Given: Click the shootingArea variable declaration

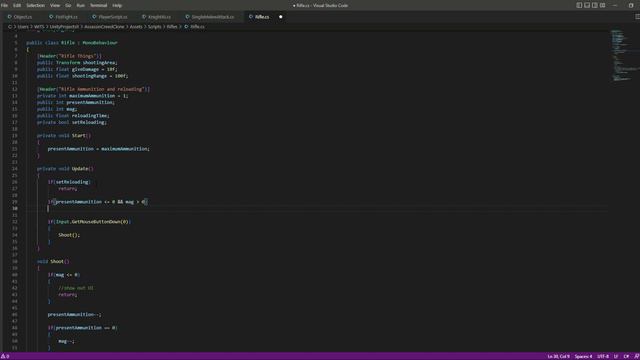Looking at the screenshot, I should tap(77, 62).
